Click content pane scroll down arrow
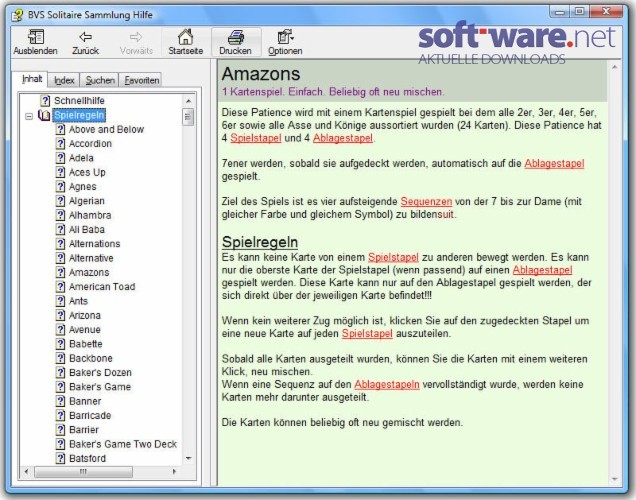Screen dimensions: 636x500 point(615,479)
